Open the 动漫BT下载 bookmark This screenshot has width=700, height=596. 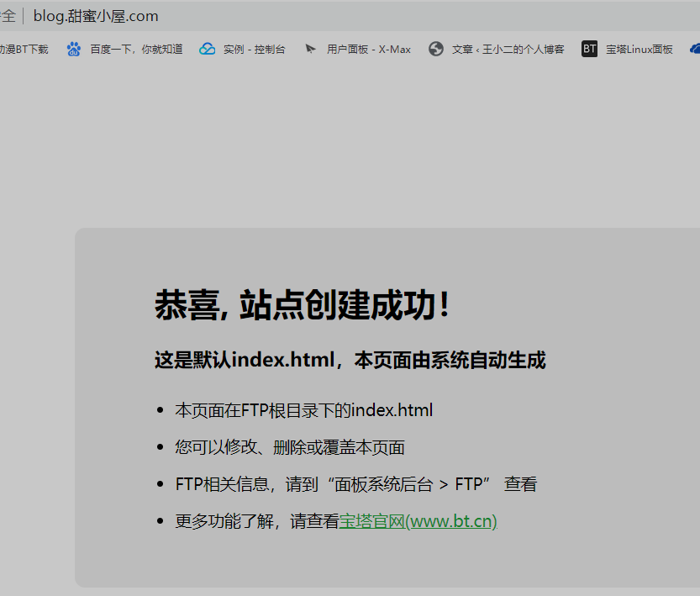(x=24, y=49)
